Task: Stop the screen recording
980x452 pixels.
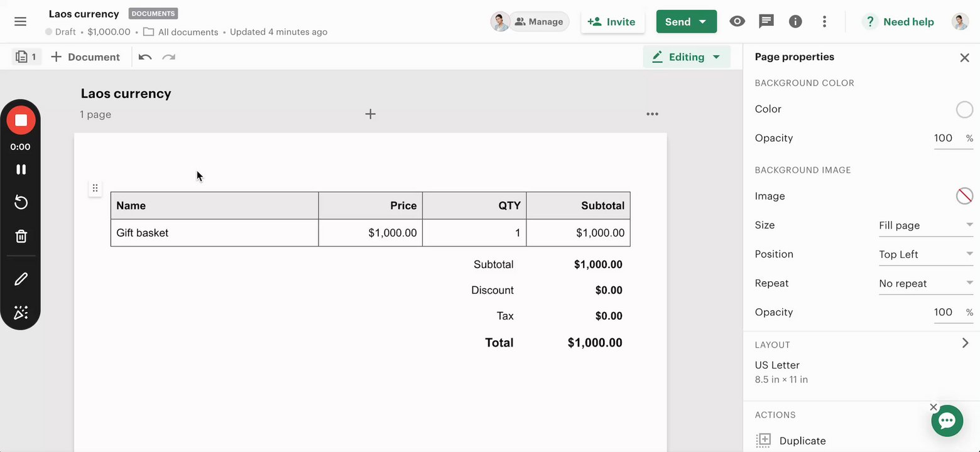Action: pyautogui.click(x=21, y=121)
